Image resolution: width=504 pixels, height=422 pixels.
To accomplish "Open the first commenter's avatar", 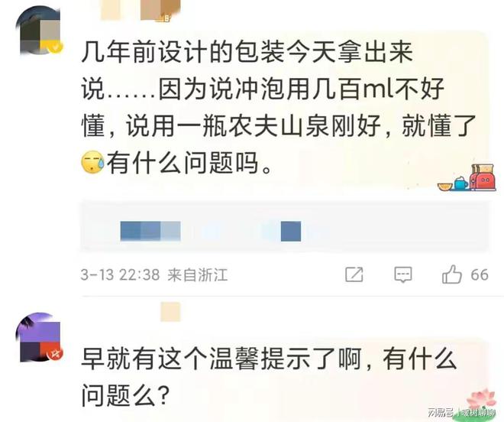I will 40,31.
